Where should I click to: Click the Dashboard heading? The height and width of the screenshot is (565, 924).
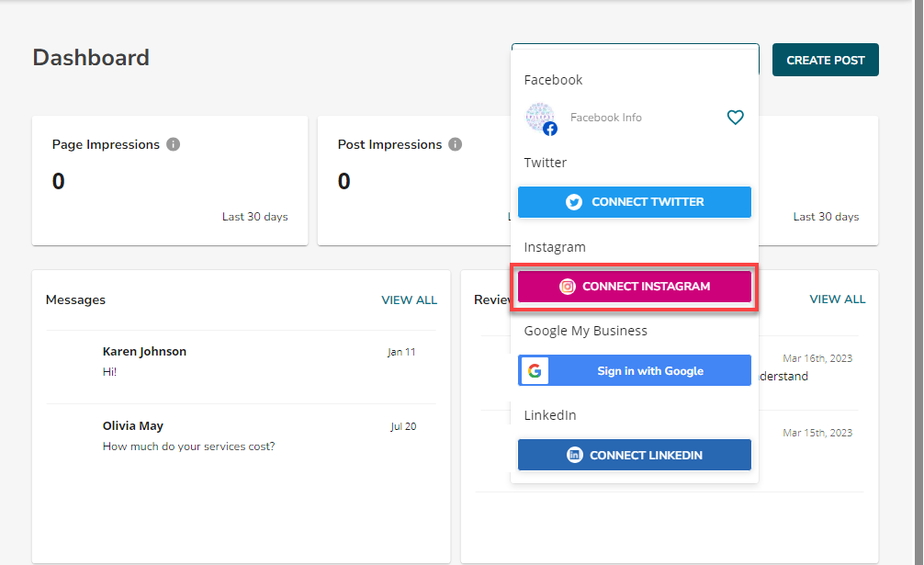click(x=91, y=58)
